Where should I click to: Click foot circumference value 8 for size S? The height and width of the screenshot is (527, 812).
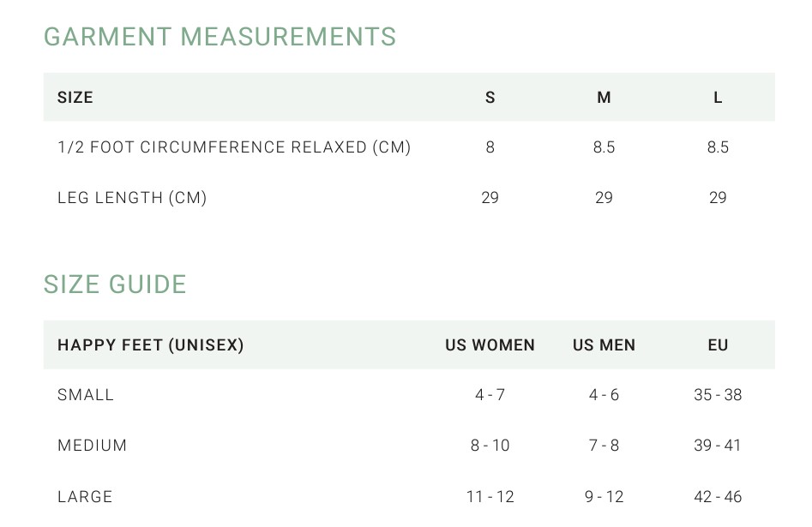point(490,147)
